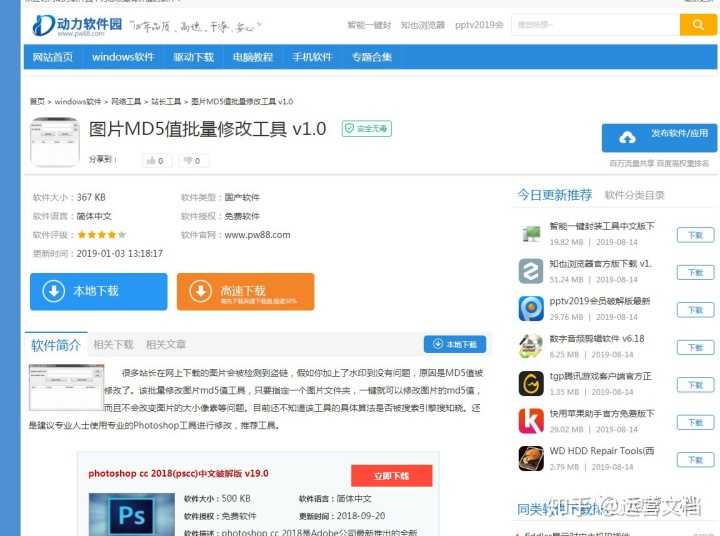
Task: Click the 本地下载 blue download button
Action: tap(99, 292)
